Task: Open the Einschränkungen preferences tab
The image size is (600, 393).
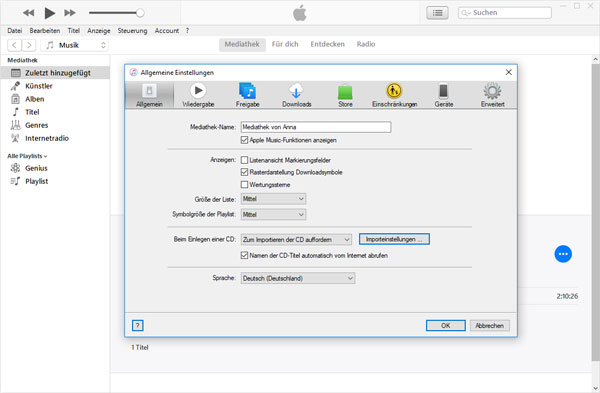Action: tap(395, 95)
